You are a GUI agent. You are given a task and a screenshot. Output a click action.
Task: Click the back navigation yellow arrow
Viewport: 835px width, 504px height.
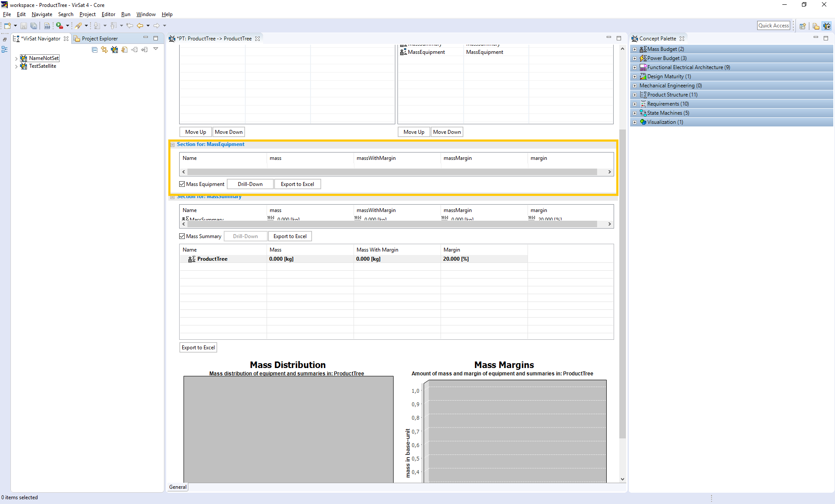click(140, 26)
